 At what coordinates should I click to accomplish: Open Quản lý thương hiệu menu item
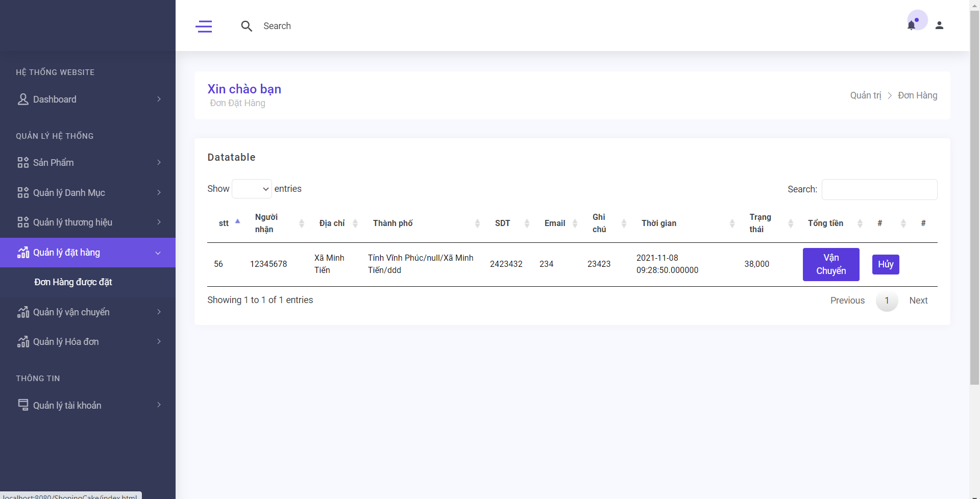(x=88, y=222)
